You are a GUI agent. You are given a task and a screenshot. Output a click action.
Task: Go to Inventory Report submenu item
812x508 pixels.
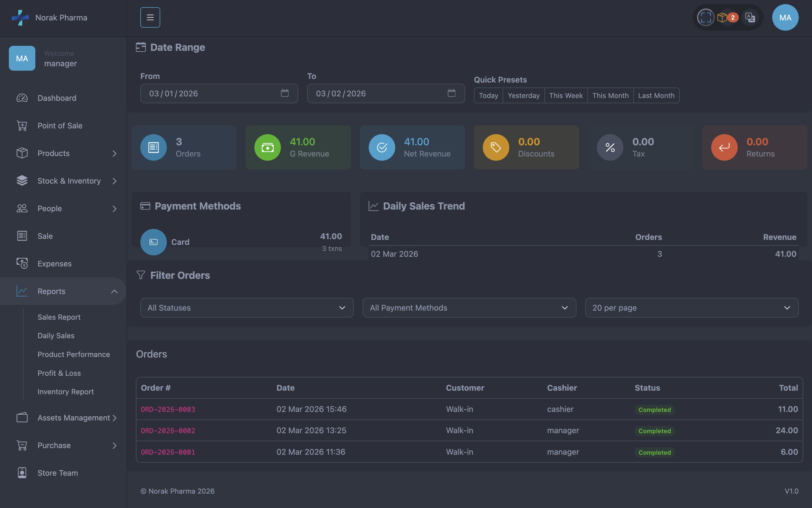65,392
